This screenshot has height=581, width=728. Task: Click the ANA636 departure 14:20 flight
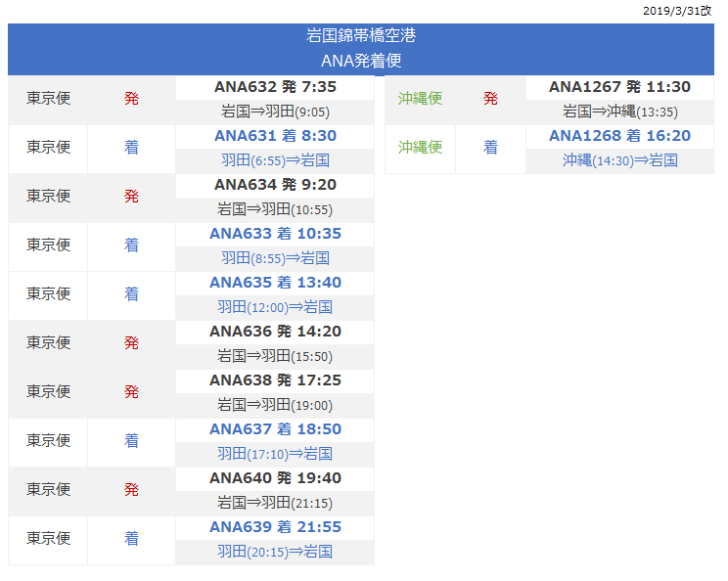[x=274, y=332]
